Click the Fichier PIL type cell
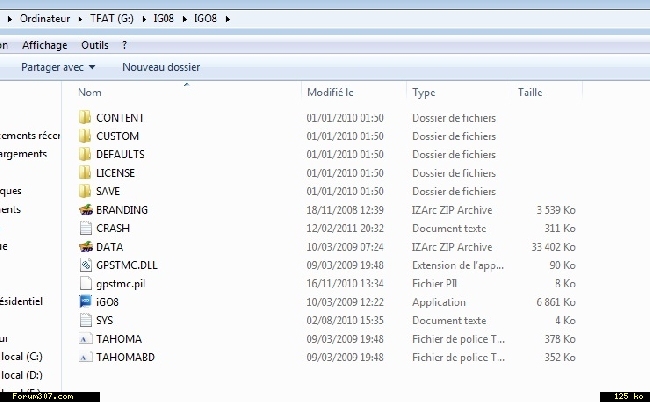Viewport: 650px width, 402px height. pyautogui.click(x=434, y=283)
